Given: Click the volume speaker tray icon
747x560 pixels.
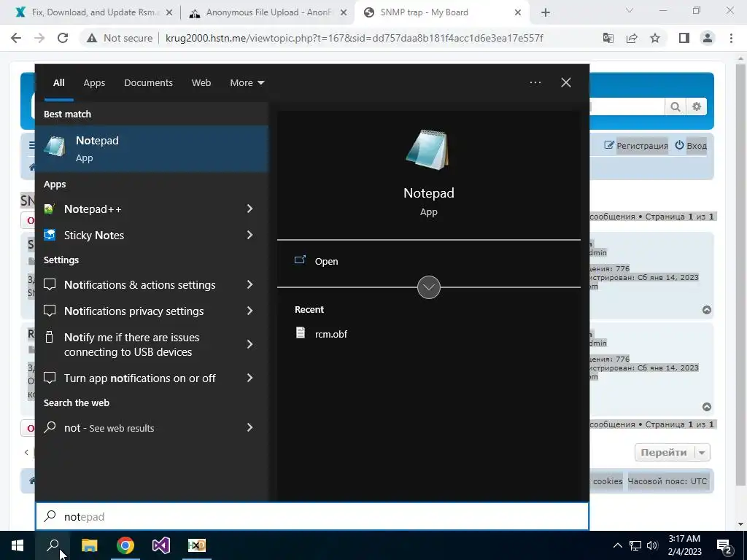Looking at the screenshot, I should 652,545.
